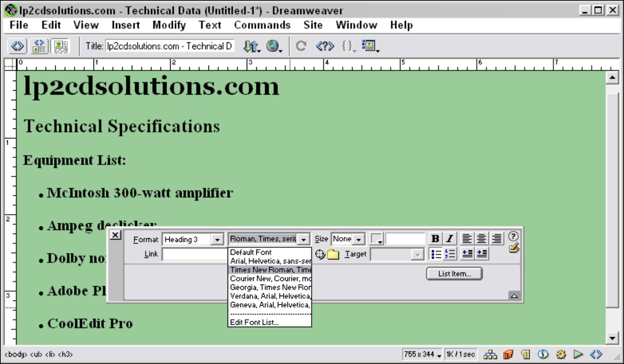Open the font list dropdown arrow
The image size is (624, 364).
pos(305,239)
